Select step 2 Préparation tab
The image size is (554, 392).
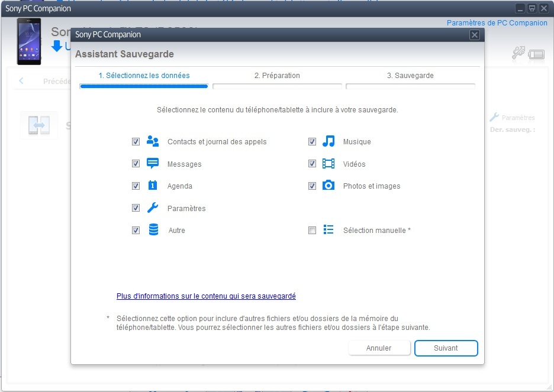(x=277, y=76)
